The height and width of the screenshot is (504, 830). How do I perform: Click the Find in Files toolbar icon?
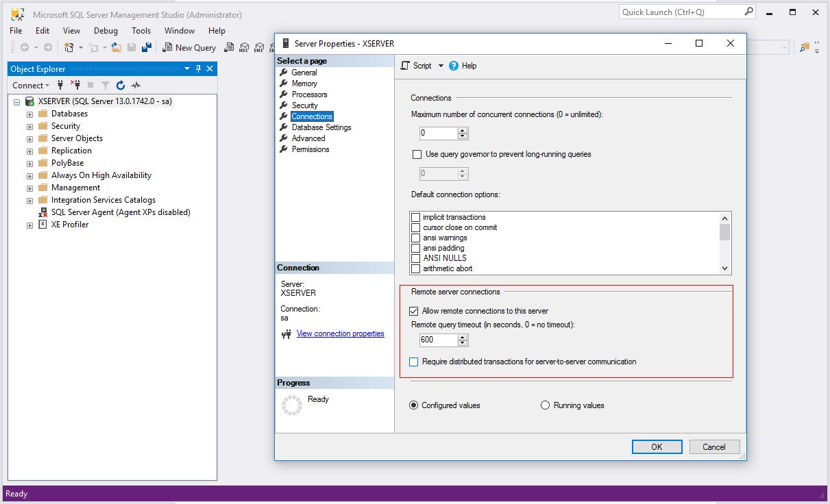click(805, 47)
